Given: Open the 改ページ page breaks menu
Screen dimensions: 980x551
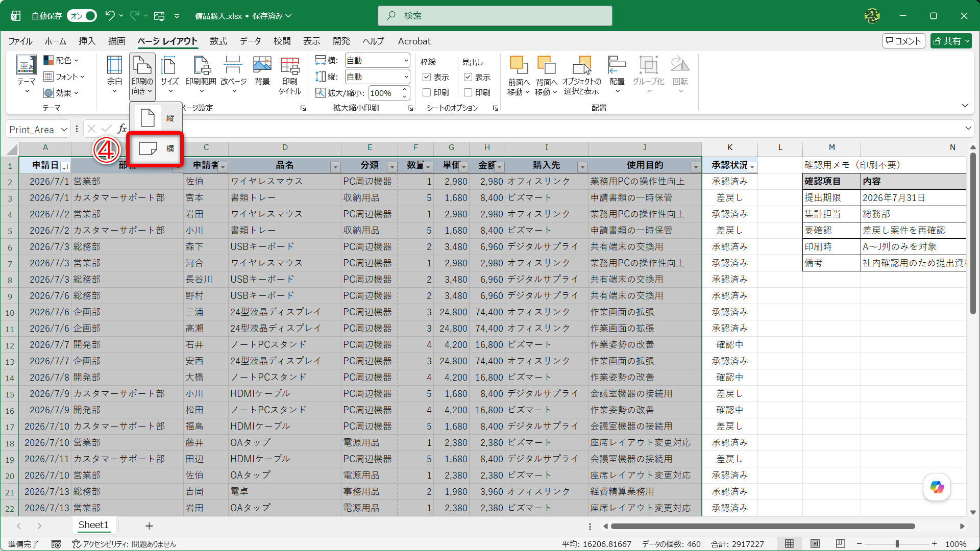Looking at the screenshot, I should [x=233, y=76].
